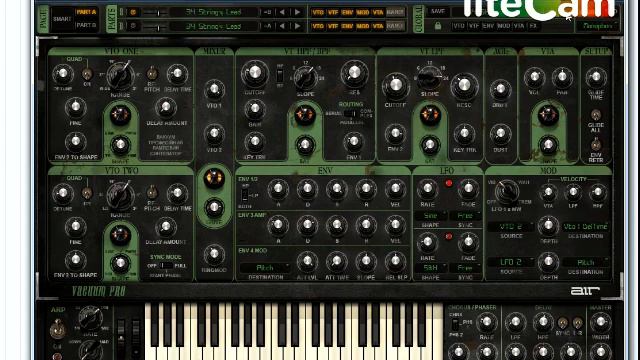The width and height of the screenshot is (640, 360).
Task: Select the PART B page tab
Action: coord(86,25)
